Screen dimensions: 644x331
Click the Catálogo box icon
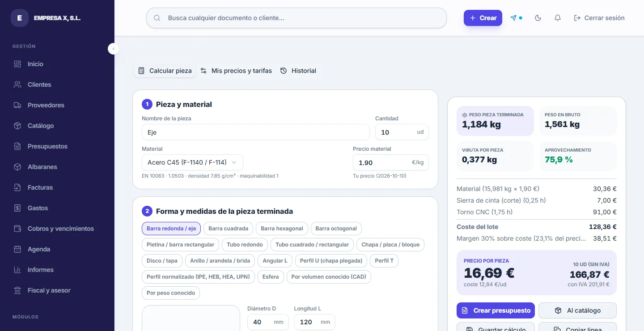[17, 126]
